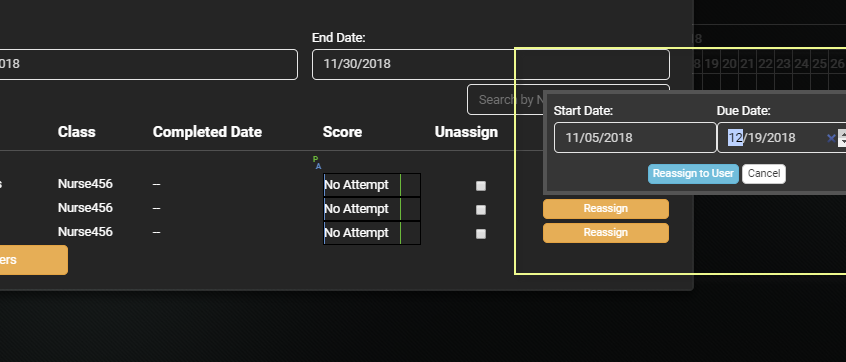This screenshot has width=846, height=362.
Task: Click the Completed Date column header
Action: point(207,132)
